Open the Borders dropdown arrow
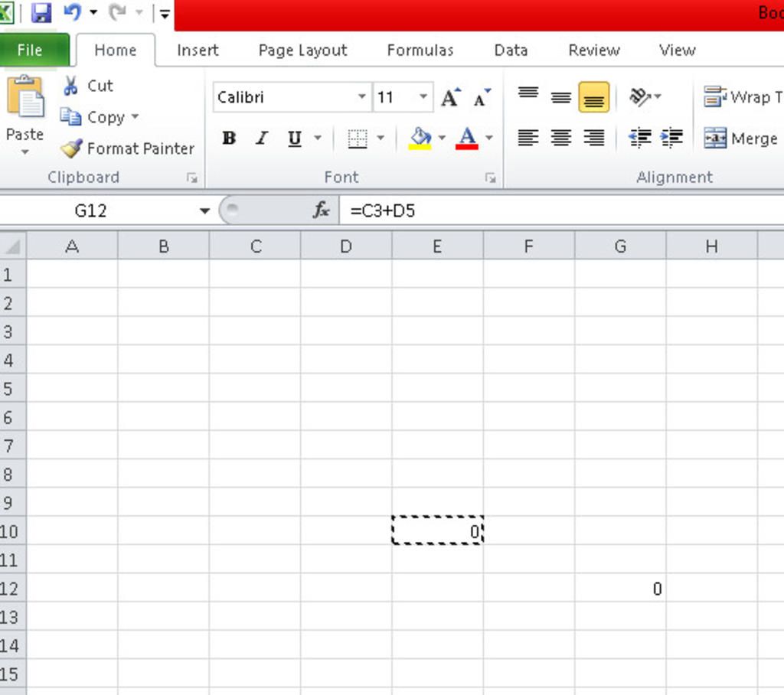 [x=381, y=138]
